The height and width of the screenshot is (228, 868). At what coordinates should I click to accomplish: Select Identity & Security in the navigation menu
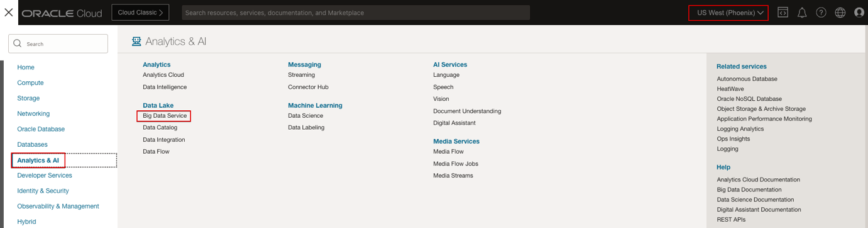[x=43, y=191]
